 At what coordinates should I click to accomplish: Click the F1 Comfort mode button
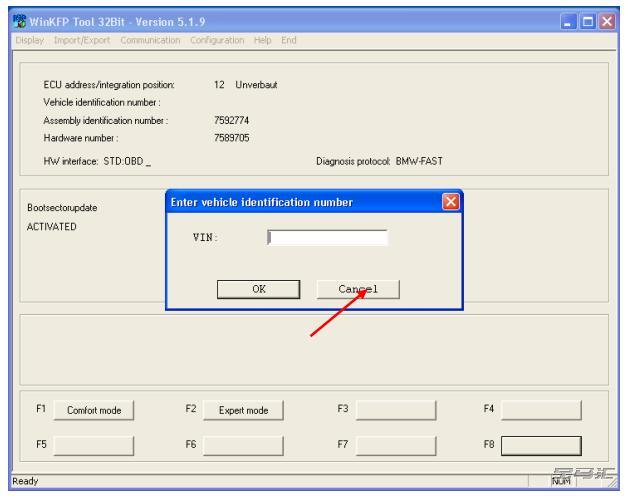[93, 409]
